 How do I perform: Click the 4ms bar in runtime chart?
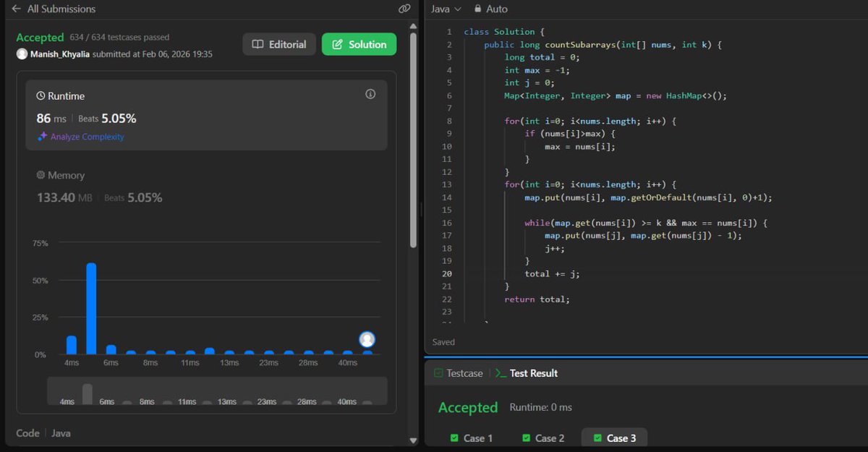pyautogui.click(x=72, y=345)
